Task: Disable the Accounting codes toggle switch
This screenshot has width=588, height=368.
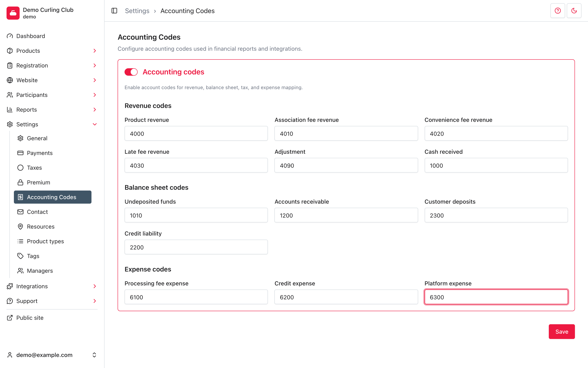Action: coord(131,72)
